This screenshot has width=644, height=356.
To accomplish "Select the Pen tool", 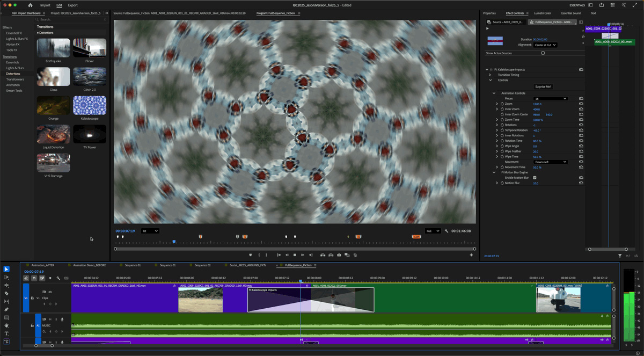I will tap(6, 309).
